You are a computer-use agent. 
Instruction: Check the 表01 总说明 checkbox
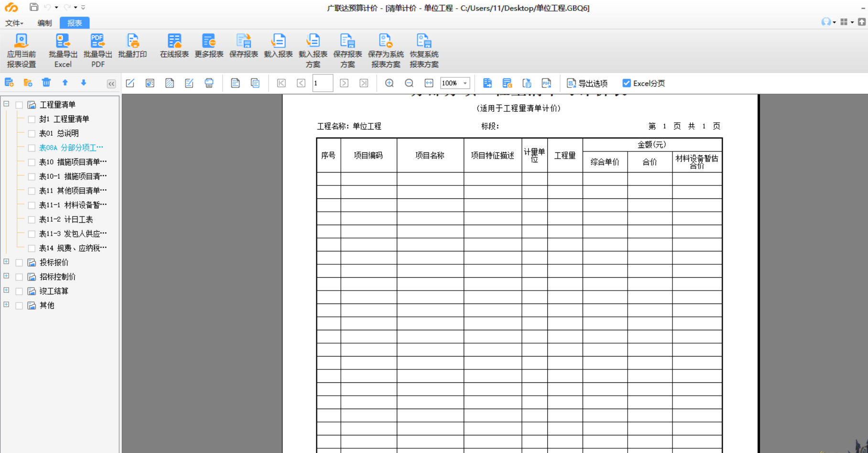32,133
